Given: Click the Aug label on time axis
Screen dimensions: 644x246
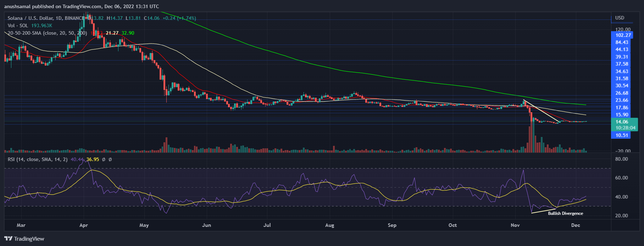Looking at the screenshot, I should point(329,225).
